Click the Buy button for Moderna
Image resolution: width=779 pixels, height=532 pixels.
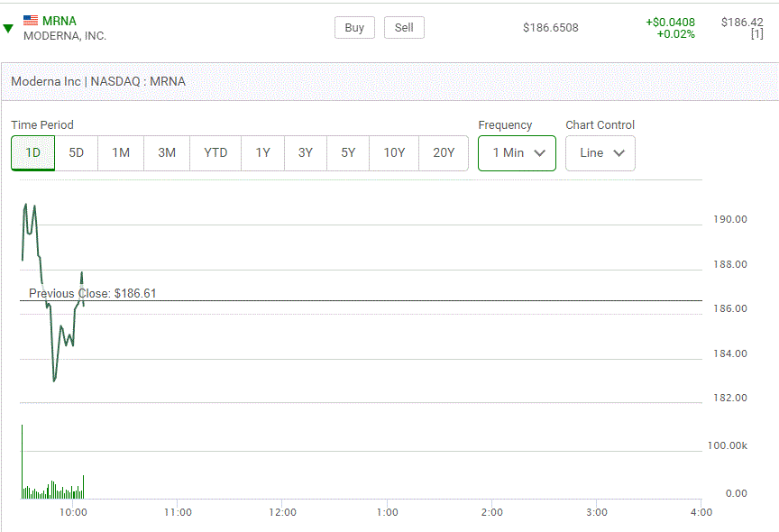354,27
